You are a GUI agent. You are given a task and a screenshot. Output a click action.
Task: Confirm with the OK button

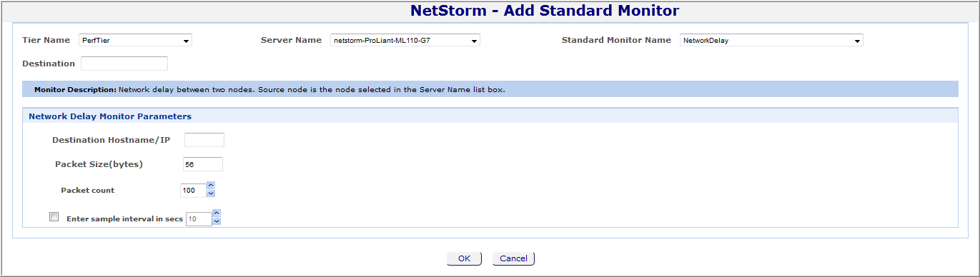coord(465,258)
